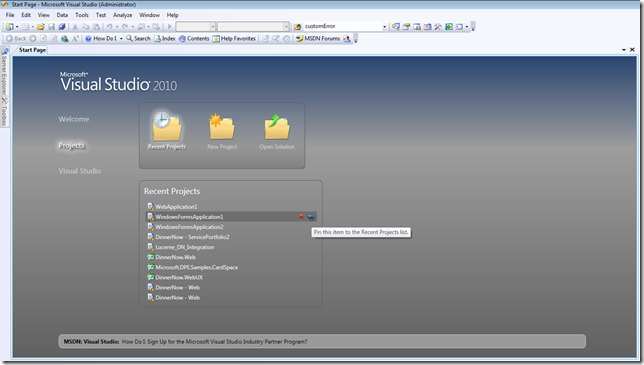Select the Visual Studio section link
The width and height of the screenshot is (644, 365).
click(x=79, y=171)
